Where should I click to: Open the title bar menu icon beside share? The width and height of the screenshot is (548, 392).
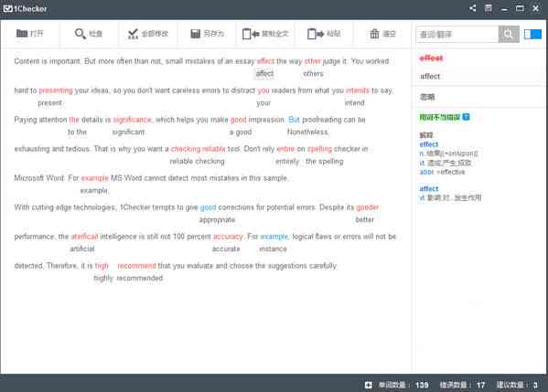[x=489, y=8]
